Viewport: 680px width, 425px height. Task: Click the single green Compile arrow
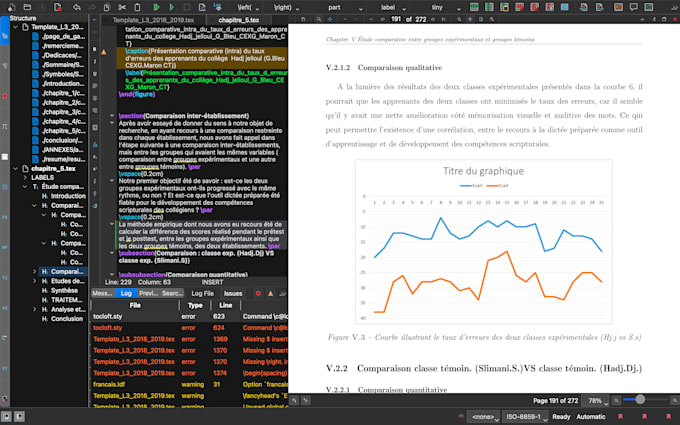172,7
